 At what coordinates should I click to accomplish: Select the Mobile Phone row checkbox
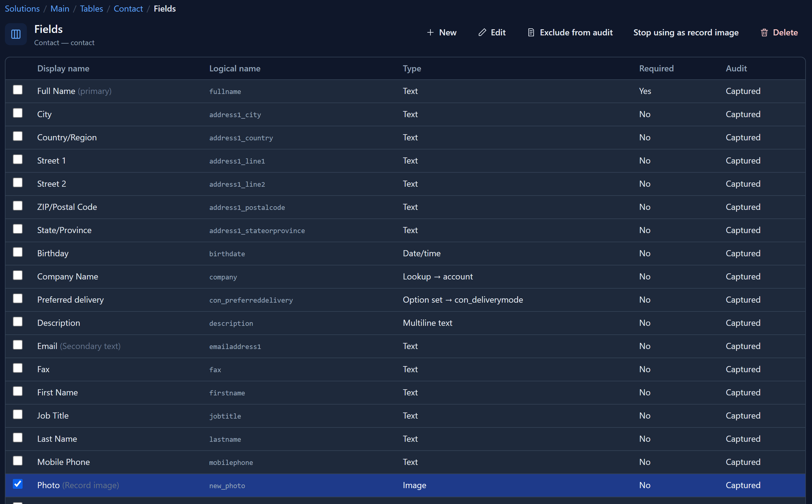coord(18,461)
